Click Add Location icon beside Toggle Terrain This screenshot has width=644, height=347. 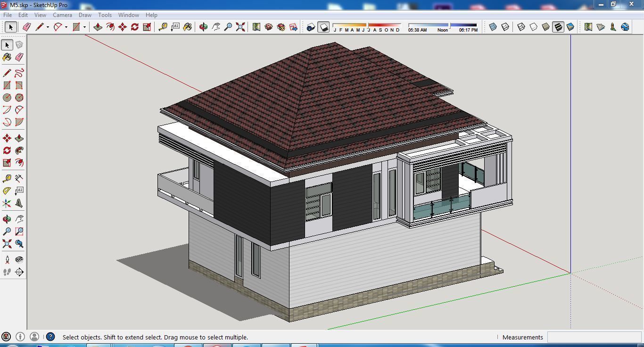coord(588,27)
